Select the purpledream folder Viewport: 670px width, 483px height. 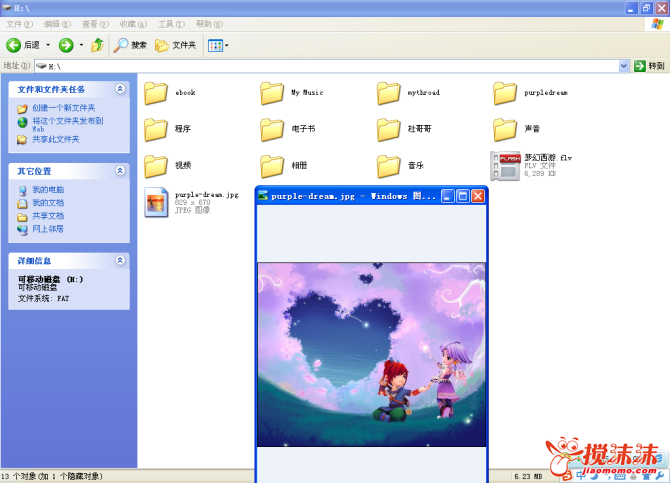click(530, 93)
